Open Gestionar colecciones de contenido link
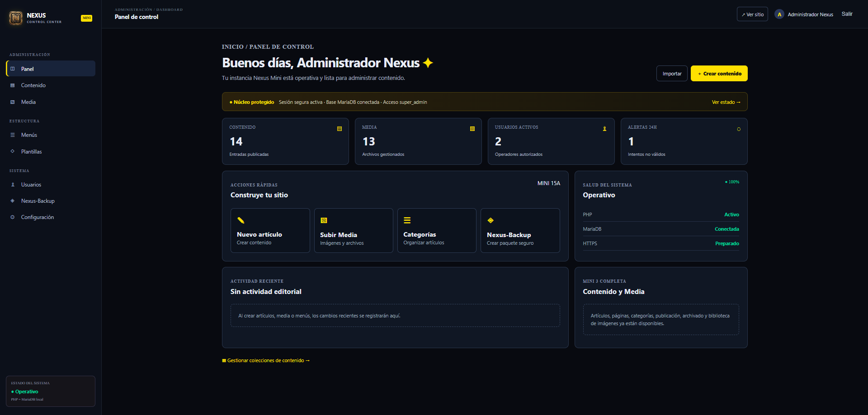 coord(266,360)
